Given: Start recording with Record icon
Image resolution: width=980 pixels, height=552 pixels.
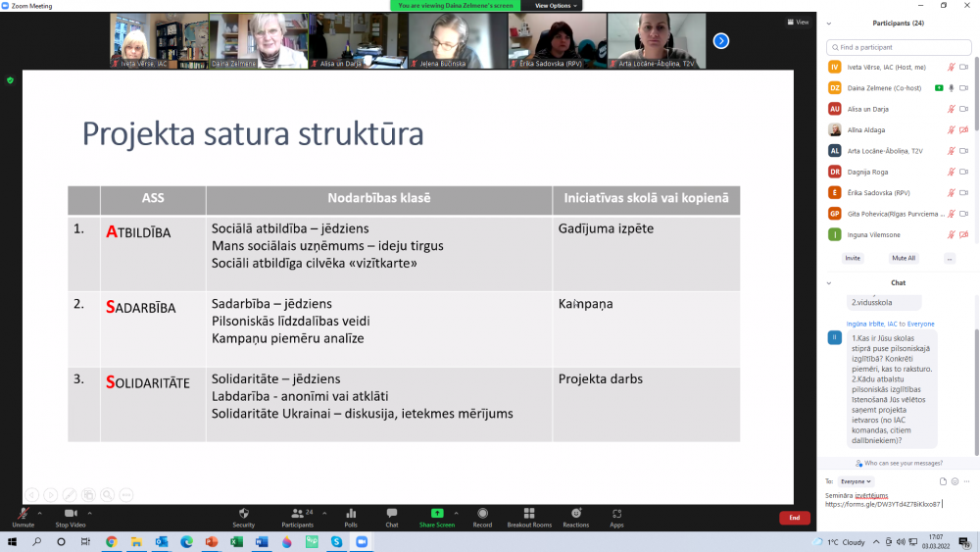Looking at the screenshot, I should point(482,514).
